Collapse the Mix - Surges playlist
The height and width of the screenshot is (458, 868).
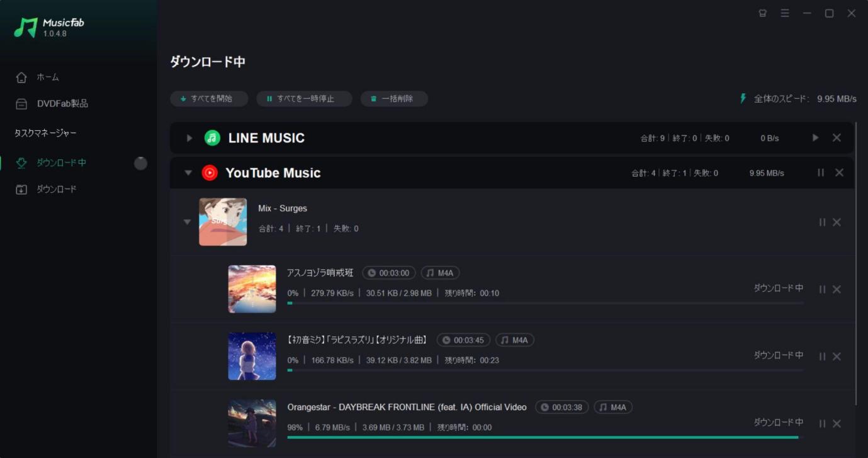(187, 222)
